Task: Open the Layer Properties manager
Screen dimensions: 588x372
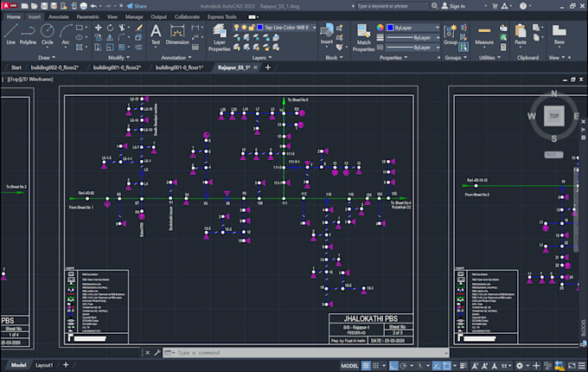Action: pos(220,37)
